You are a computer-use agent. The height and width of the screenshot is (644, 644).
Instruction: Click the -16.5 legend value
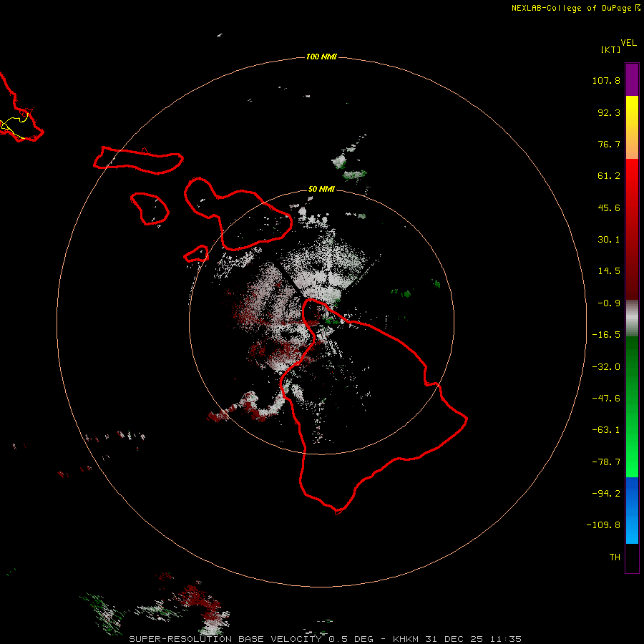coord(606,335)
